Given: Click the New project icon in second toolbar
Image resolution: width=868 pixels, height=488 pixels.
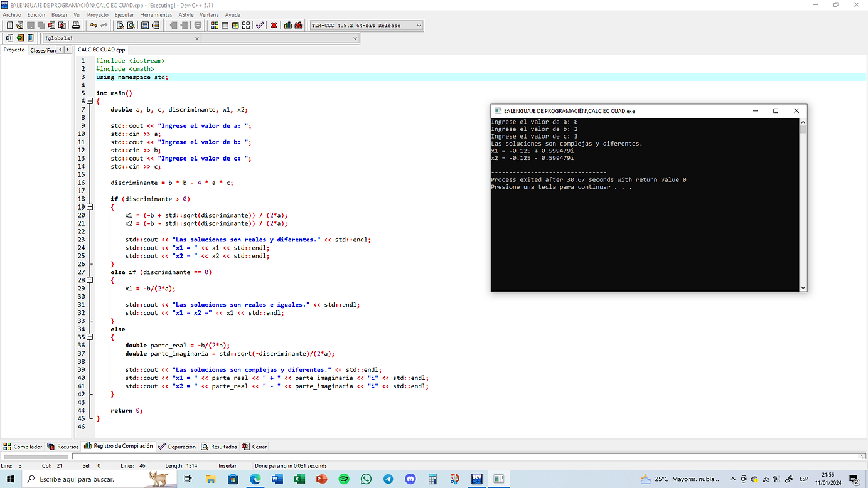Looking at the screenshot, I should tap(9, 38).
